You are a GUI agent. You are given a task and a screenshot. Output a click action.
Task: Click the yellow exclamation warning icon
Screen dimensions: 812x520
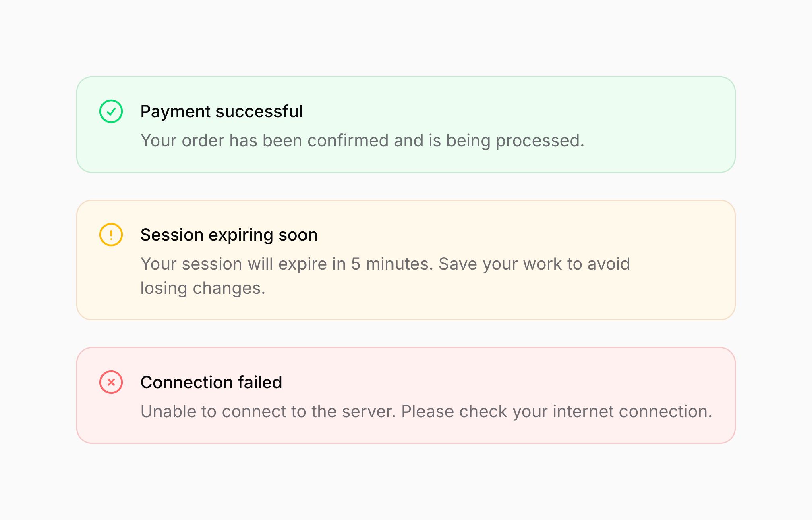pyautogui.click(x=111, y=235)
